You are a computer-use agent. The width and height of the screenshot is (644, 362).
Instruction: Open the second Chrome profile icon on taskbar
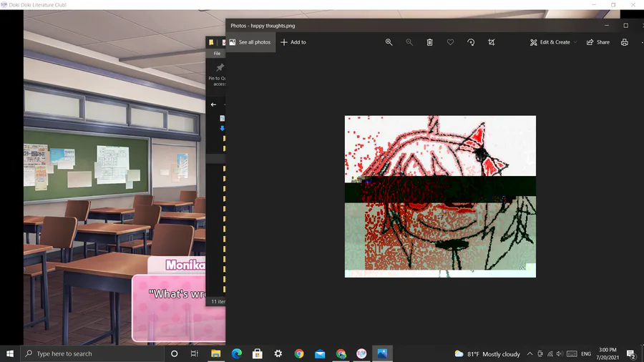(x=341, y=353)
